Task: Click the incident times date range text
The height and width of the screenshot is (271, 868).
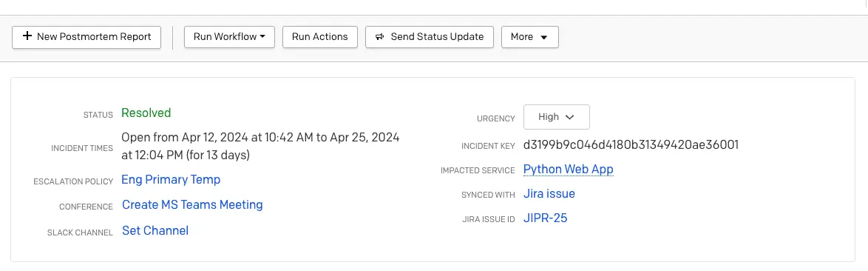Action: point(260,147)
